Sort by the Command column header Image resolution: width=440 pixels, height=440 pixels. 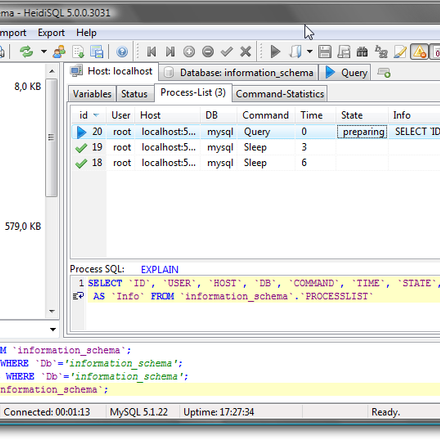[x=266, y=115]
